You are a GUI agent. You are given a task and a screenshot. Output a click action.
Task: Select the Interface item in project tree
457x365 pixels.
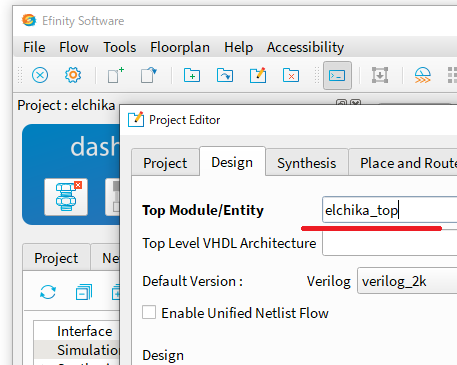click(85, 331)
